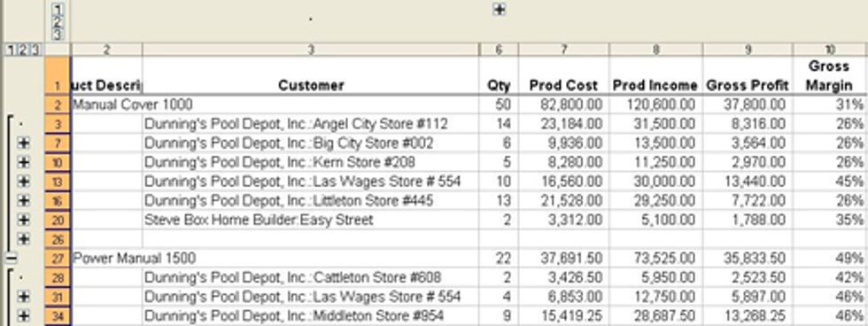Select the Big City Store #002 customer cell
This screenshot has height=326, width=868.
[311, 144]
